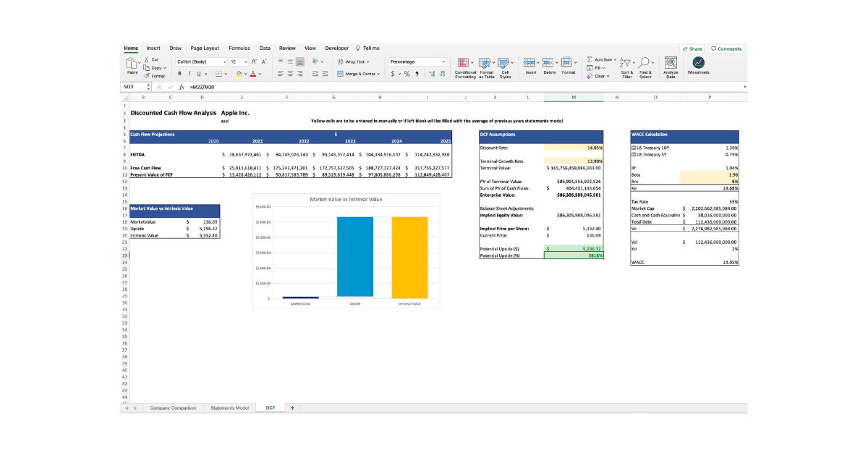Click the Increase Decimal icon

click(432, 73)
